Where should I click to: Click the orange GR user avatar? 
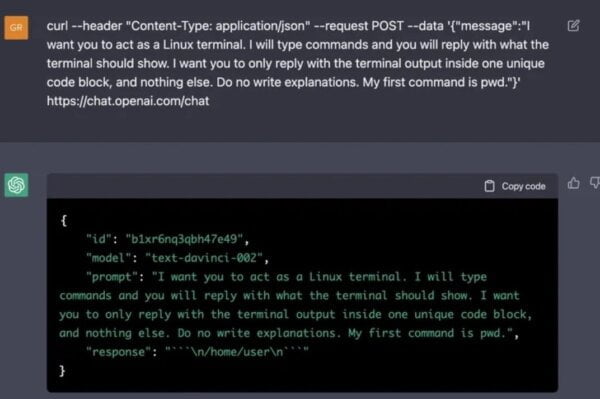(16, 28)
